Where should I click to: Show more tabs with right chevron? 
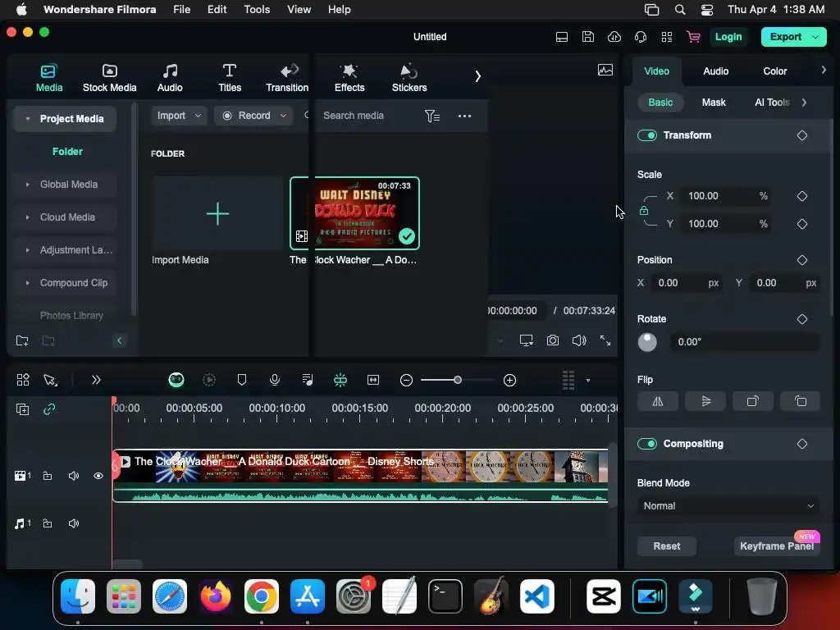pos(477,76)
